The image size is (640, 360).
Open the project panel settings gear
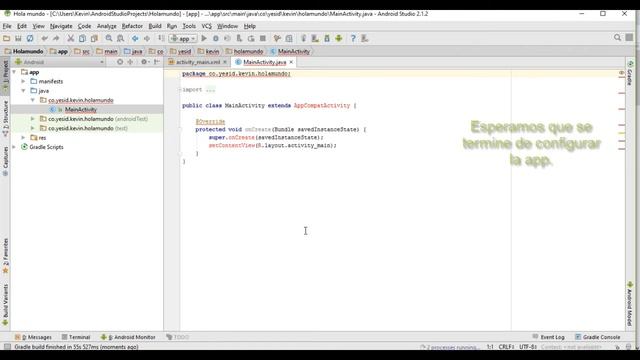pyautogui.click(x=144, y=62)
